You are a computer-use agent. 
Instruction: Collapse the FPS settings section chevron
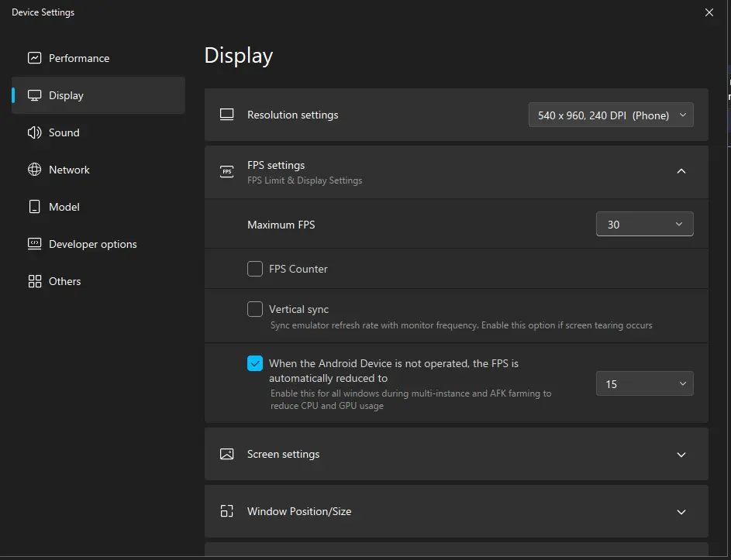click(x=681, y=171)
